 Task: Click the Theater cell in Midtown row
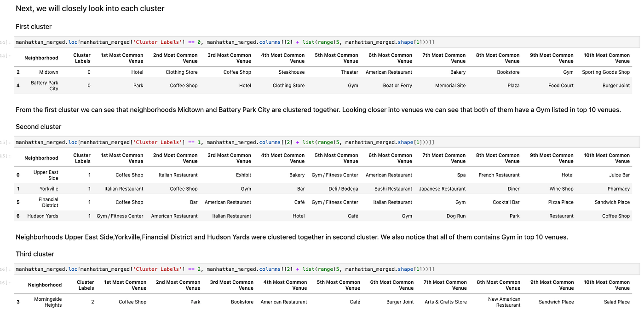350,72
